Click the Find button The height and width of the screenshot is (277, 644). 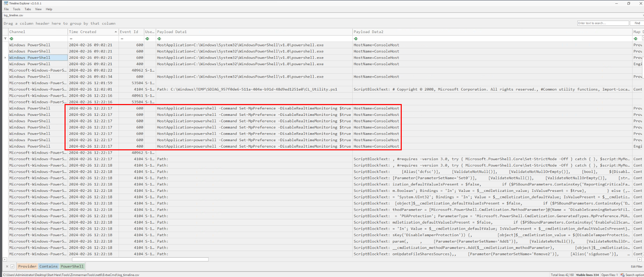(x=637, y=23)
